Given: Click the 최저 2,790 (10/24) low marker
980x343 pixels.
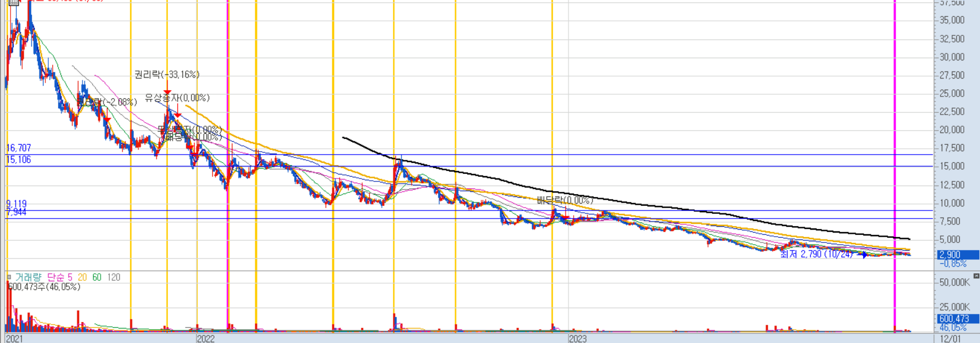Looking at the screenshot, I should click(817, 254).
